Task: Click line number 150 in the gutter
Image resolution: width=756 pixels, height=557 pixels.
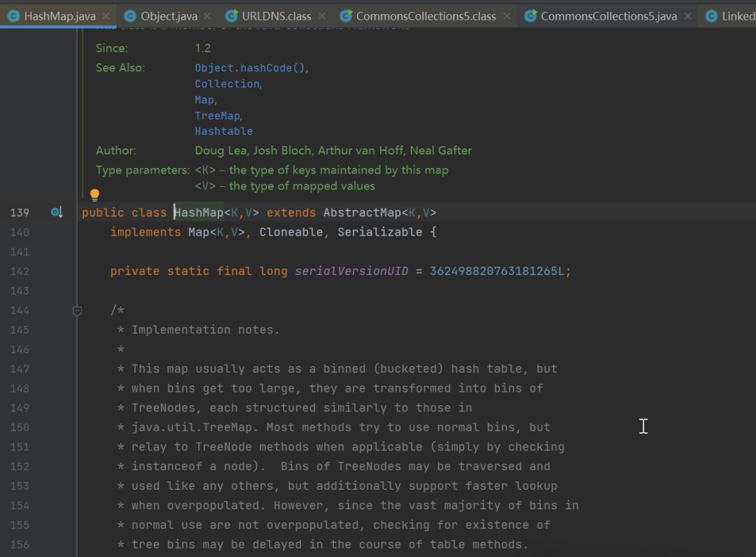Action: tap(20, 428)
